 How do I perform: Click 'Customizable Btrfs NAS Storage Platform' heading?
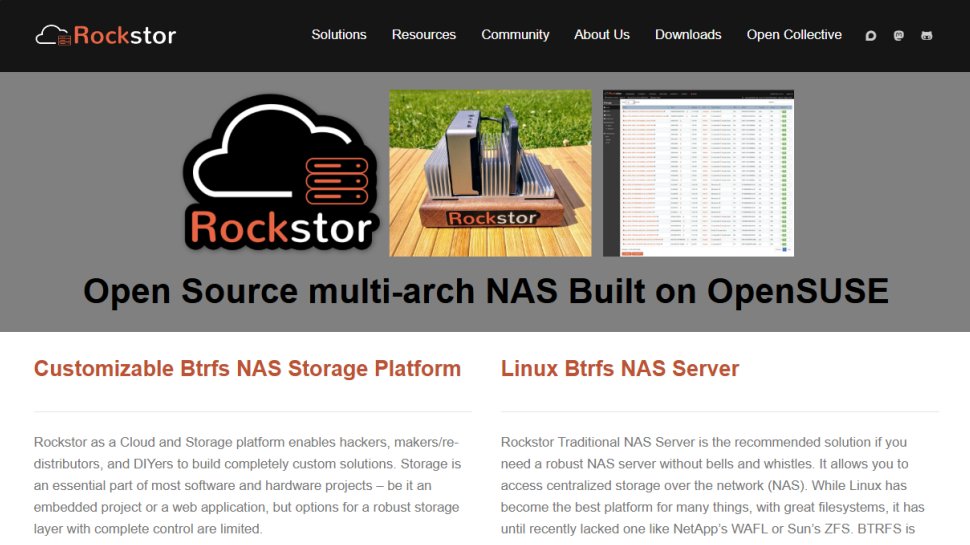pyautogui.click(x=247, y=369)
